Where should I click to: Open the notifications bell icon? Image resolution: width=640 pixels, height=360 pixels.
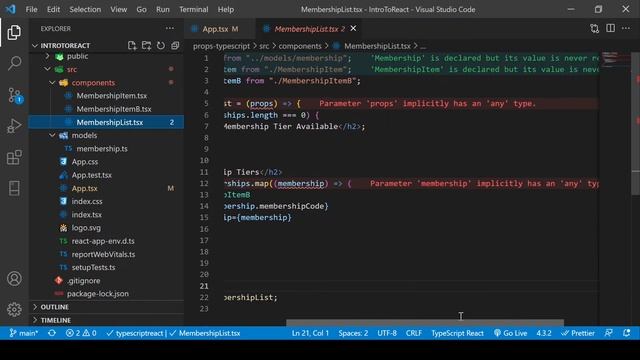[627, 333]
